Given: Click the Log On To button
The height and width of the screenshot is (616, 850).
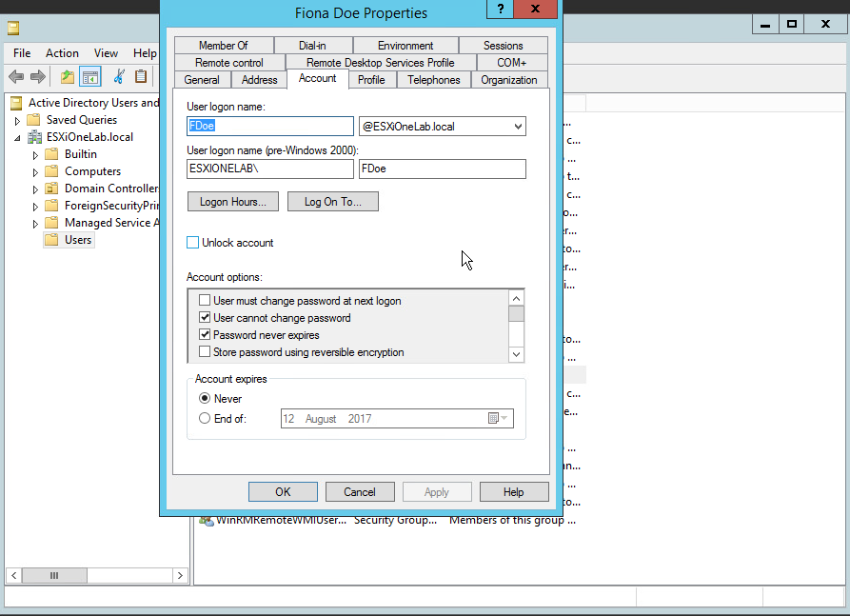Looking at the screenshot, I should 332,201.
